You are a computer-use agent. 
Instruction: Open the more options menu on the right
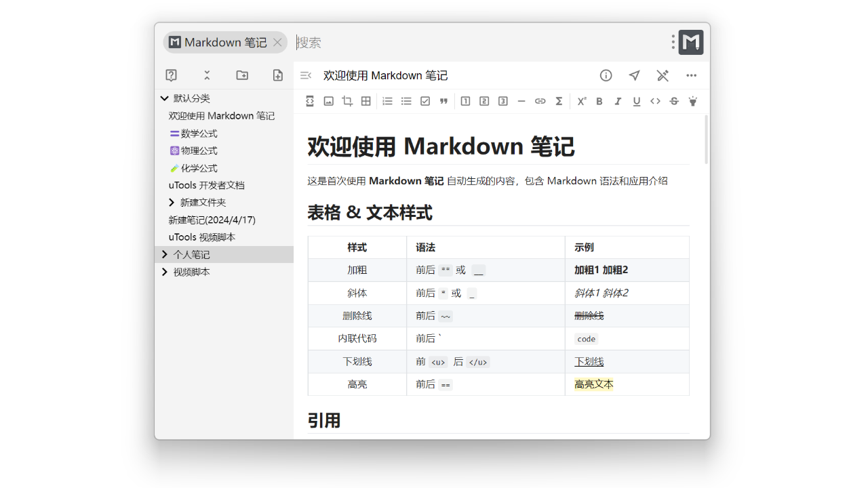[x=691, y=75]
